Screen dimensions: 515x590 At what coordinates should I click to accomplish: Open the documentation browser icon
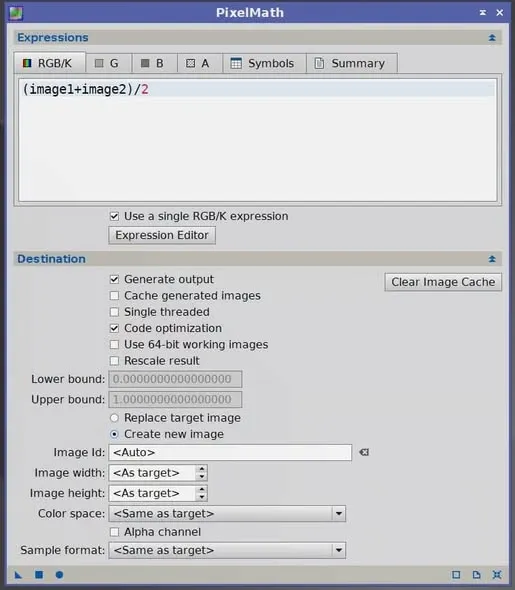point(476,575)
